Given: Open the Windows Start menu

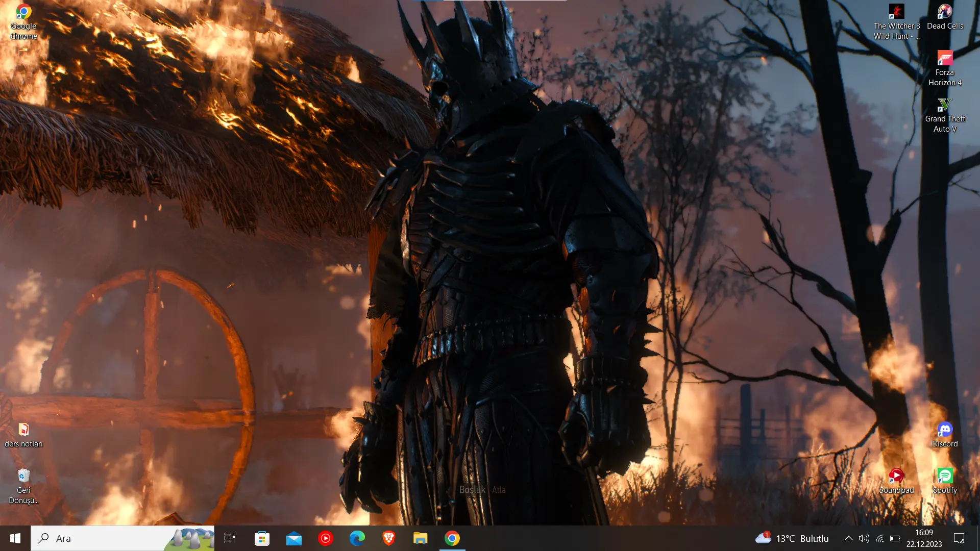Looking at the screenshot, I should 15,538.
